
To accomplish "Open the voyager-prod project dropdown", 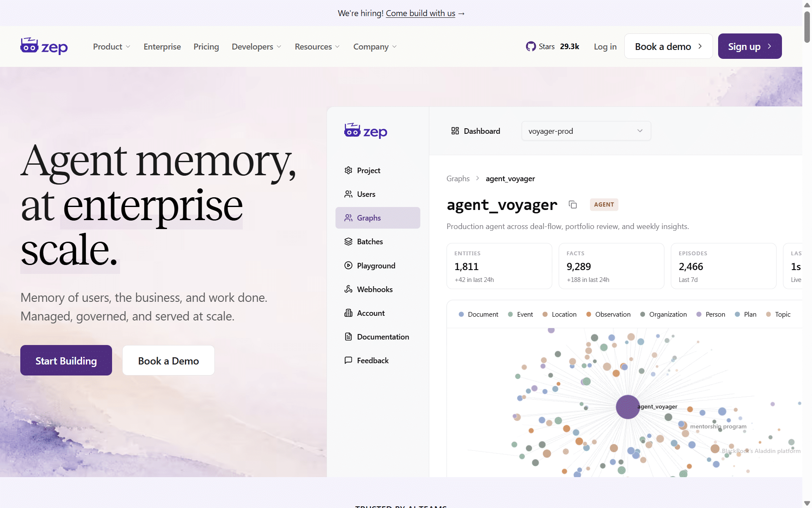I will (x=586, y=131).
